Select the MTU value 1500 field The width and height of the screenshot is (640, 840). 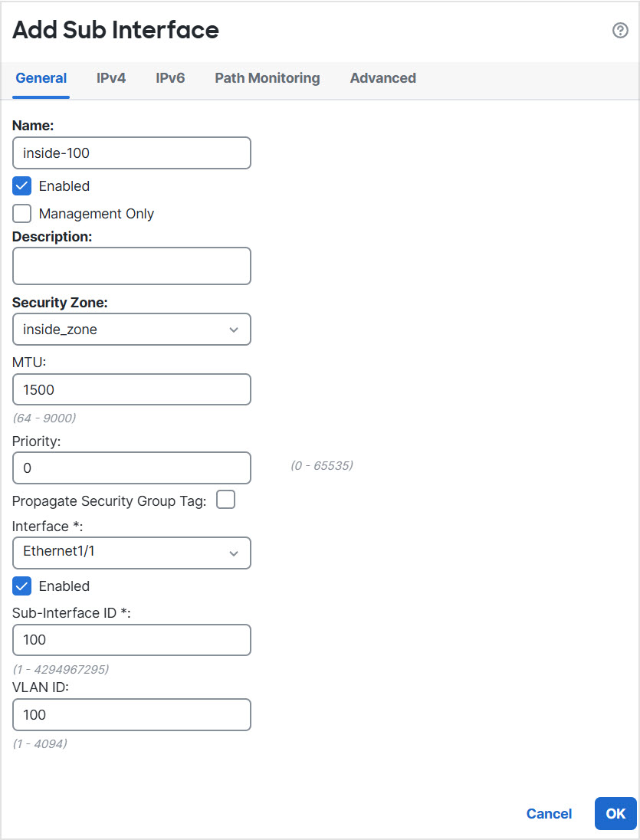pyautogui.click(x=131, y=389)
